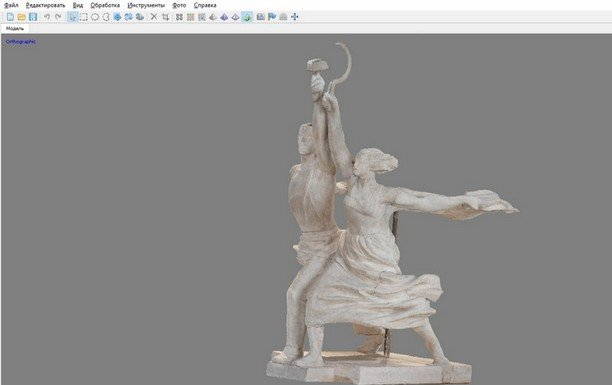Open the Инструменты menu

(146, 5)
